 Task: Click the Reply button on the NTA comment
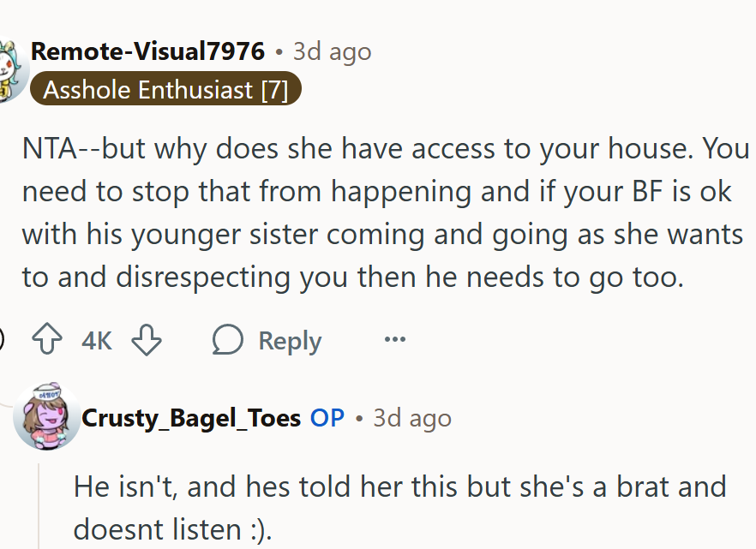tap(289, 339)
